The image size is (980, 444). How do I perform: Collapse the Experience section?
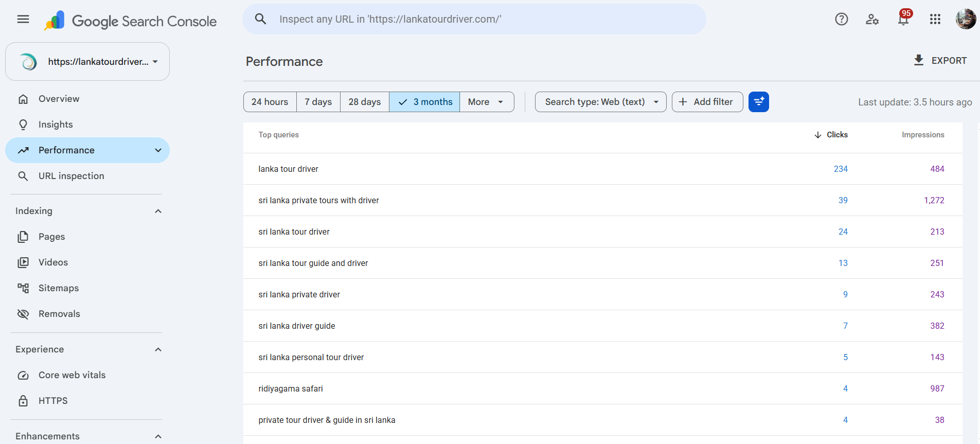158,349
